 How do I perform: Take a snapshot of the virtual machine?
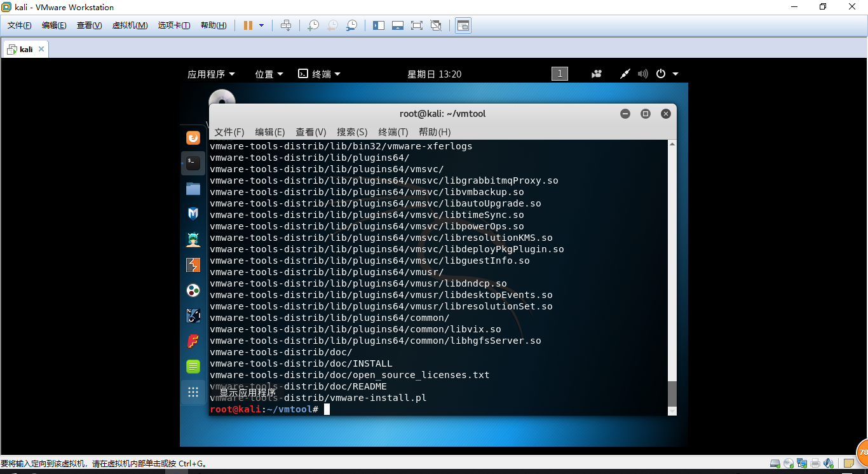tap(313, 25)
